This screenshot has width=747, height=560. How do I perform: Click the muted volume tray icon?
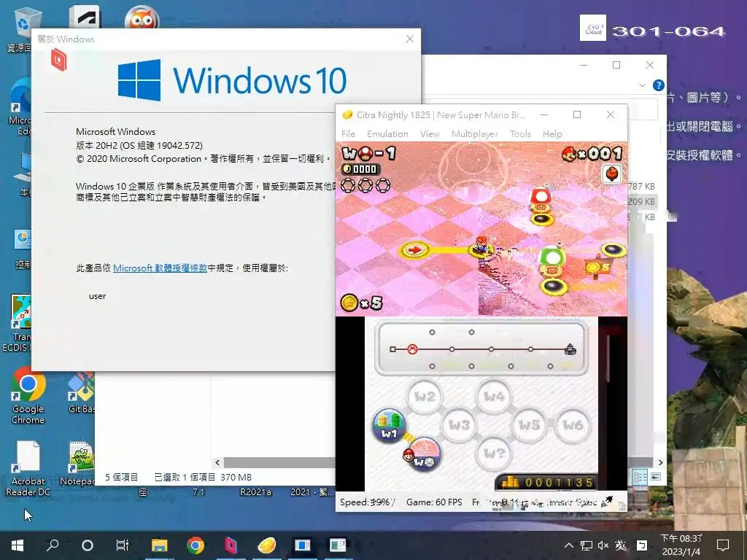[x=603, y=545]
